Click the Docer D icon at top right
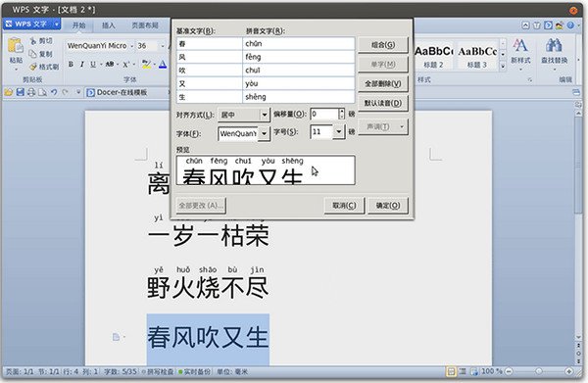This screenshot has height=383, width=588. tap(548, 25)
